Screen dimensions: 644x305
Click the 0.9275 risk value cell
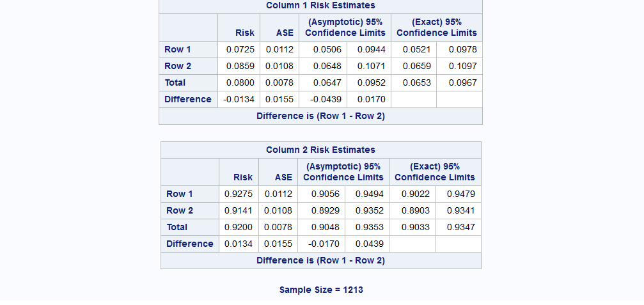[239, 194]
